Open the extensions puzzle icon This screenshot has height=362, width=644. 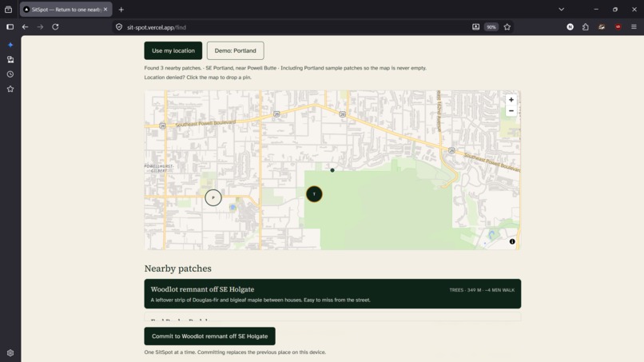point(586,27)
